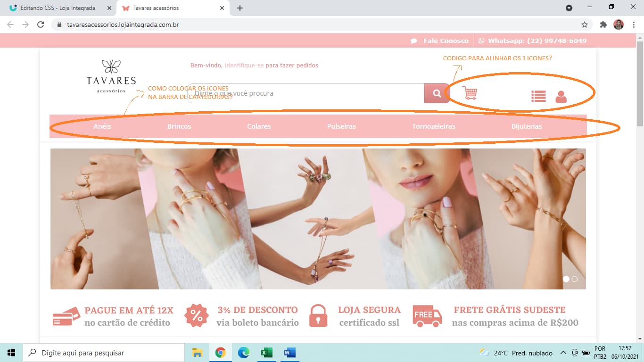Viewport: 644px width, 362px height.
Task: Open the Chrome tab search dropdown
Action: [x=569, y=8]
